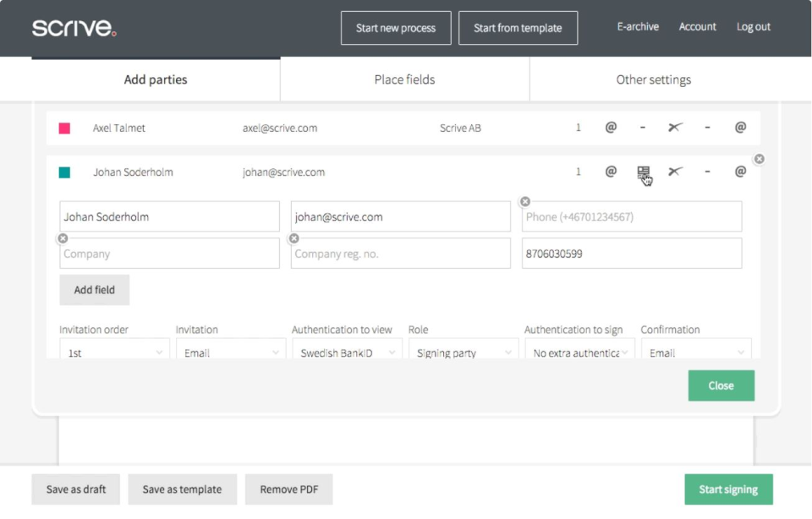Click the Scrive AB company text
Screen dimensions: 812x519
[x=460, y=128]
